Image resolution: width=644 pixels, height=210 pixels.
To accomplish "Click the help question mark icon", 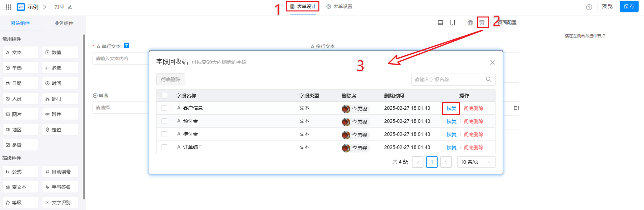I will pyautogui.click(x=589, y=7).
